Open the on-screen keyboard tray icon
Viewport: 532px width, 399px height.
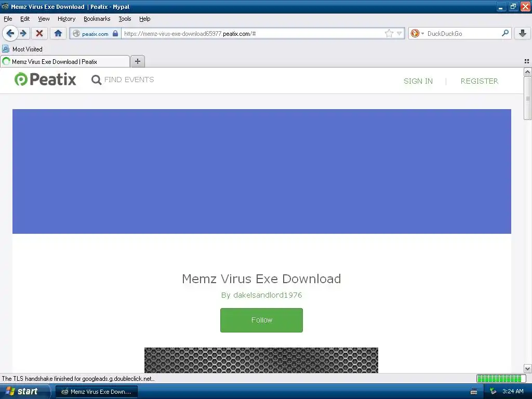(474, 392)
